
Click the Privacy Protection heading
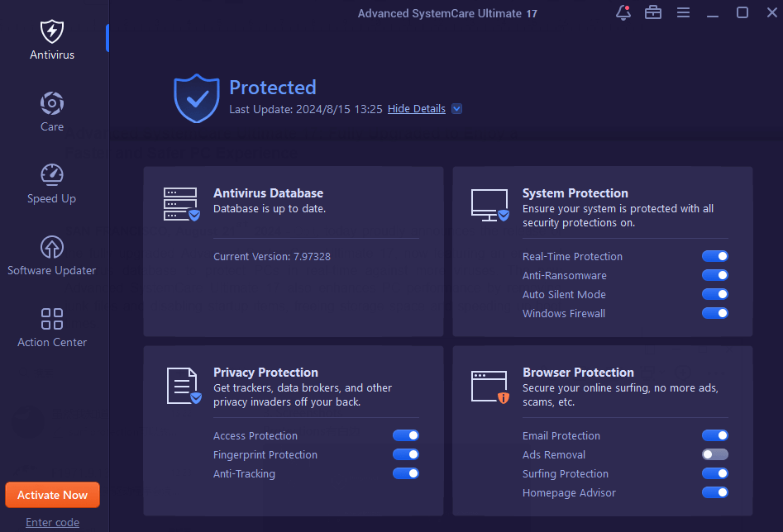click(x=265, y=373)
